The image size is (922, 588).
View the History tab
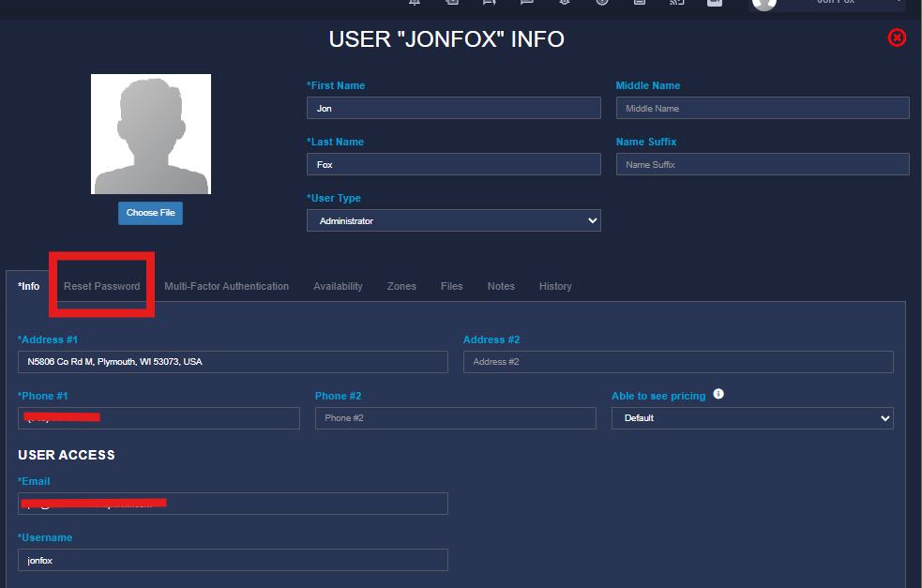click(x=555, y=286)
